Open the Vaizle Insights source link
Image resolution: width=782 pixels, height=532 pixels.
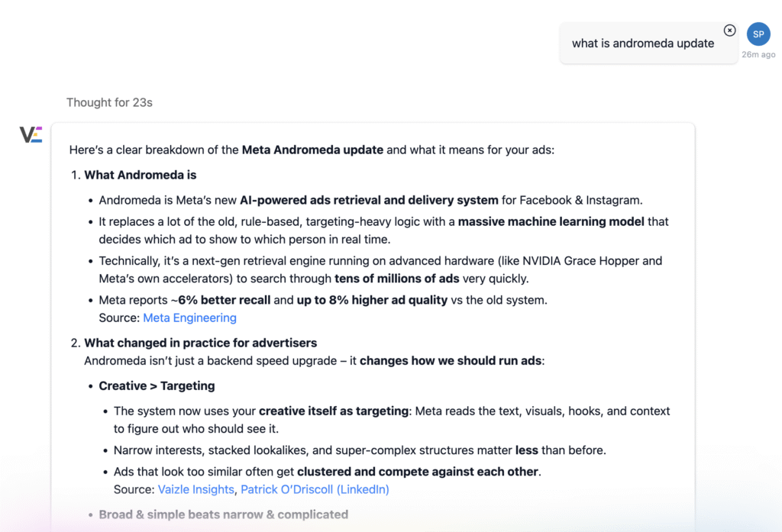(x=196, y=489)
